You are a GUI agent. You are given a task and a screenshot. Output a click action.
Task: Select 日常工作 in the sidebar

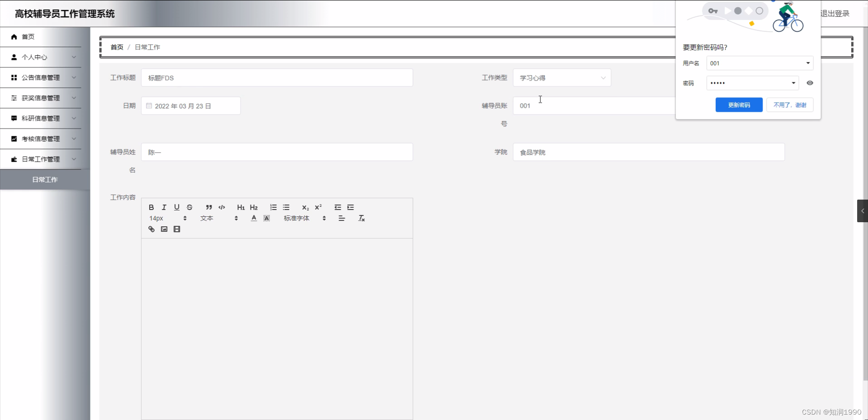point(45,179)
